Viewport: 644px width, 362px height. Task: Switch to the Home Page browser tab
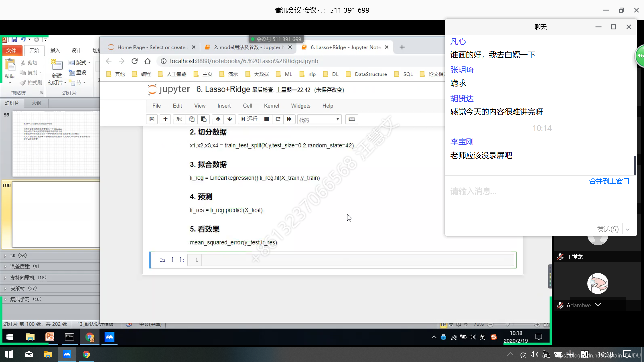point(151,47)
